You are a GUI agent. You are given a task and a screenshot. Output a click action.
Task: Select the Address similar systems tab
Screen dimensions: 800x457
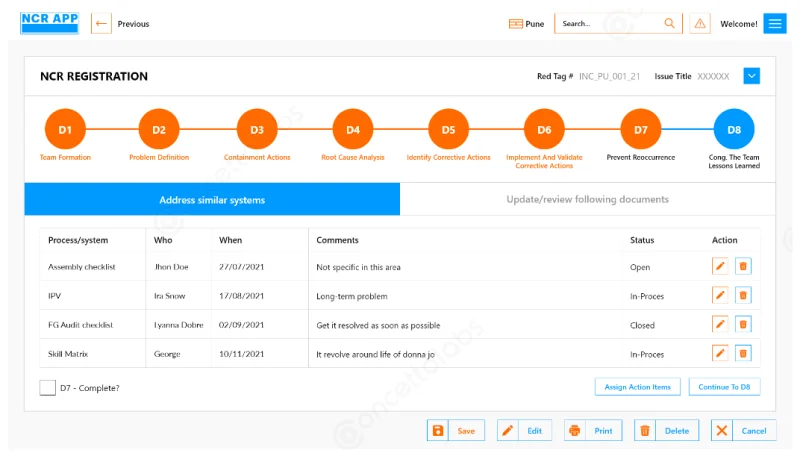pyautogui.click(x=212, y=199)
